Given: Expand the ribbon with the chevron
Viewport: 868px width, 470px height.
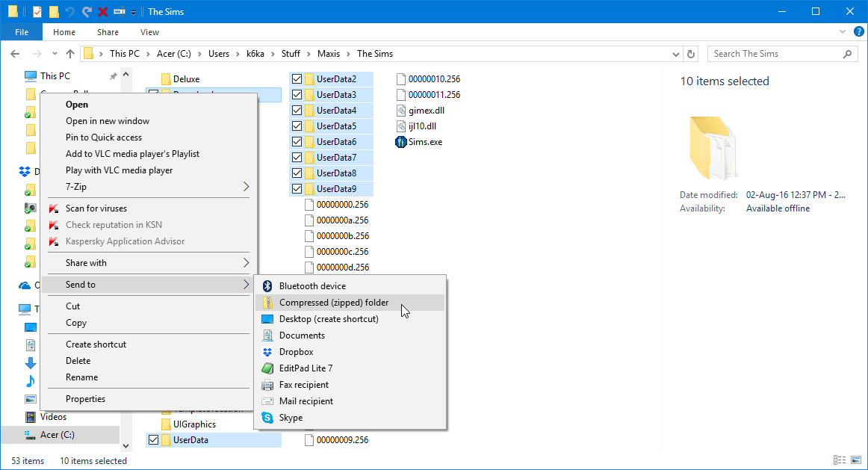Looking at the screenshot, I should click(x=843, y=32).
